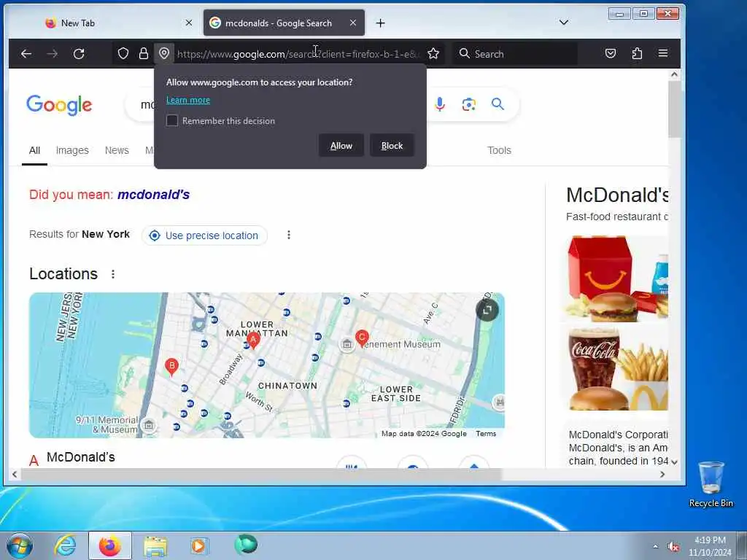Open Internet Explorer from taskbar
The height and width of the screenshot is (560, 747).
(65, 545)
